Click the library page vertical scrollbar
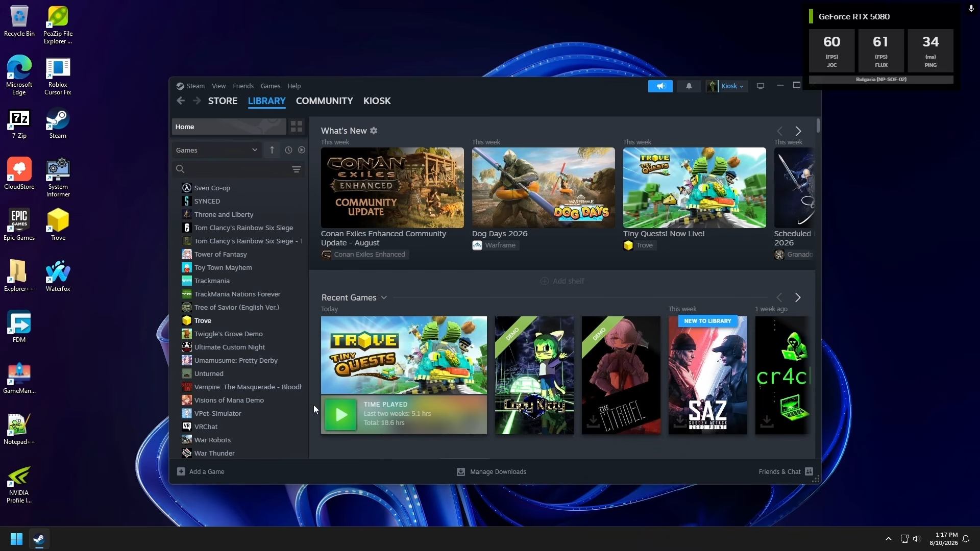The image size is (980, 551). tap(818, 126)
